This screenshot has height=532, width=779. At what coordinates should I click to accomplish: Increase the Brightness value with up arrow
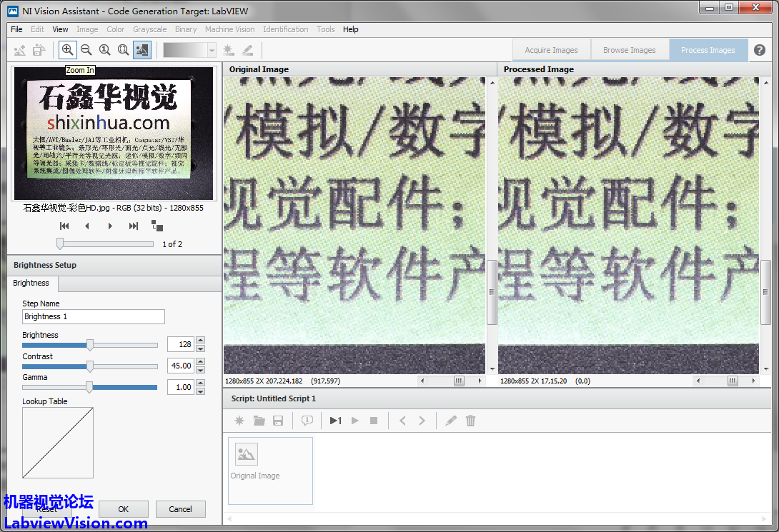click(200, 341)
